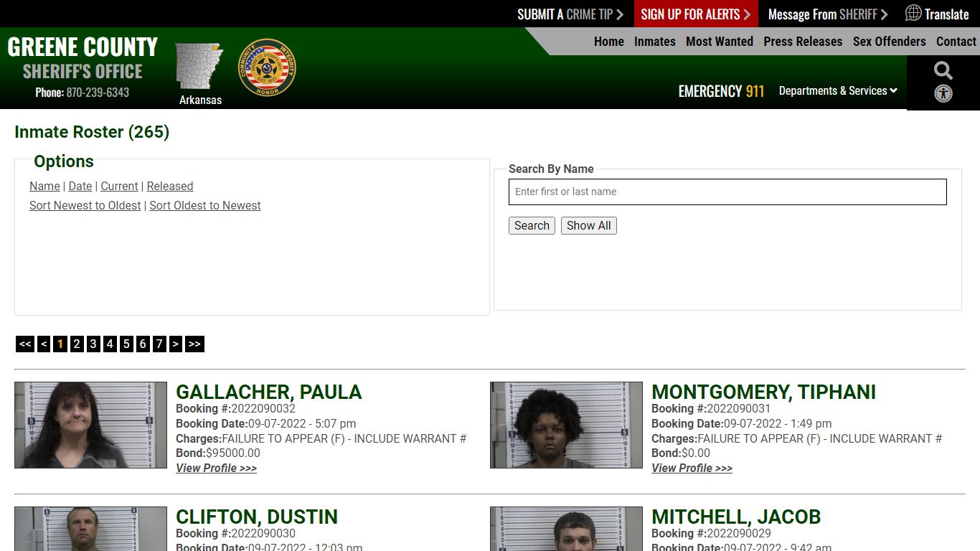Click booking number 2022090031
The height and width of the screenshot is (551, 980).
coord(739,408)
